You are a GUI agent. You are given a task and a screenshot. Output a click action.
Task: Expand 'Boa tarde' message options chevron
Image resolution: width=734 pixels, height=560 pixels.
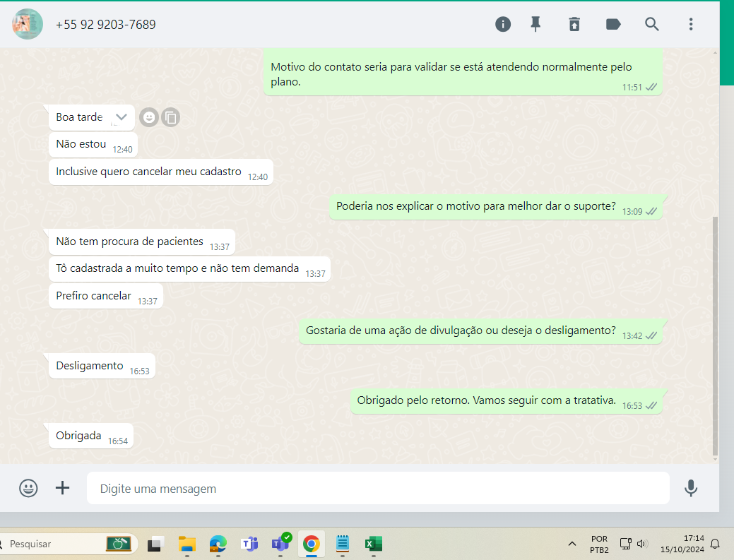[x=122, y=117]
